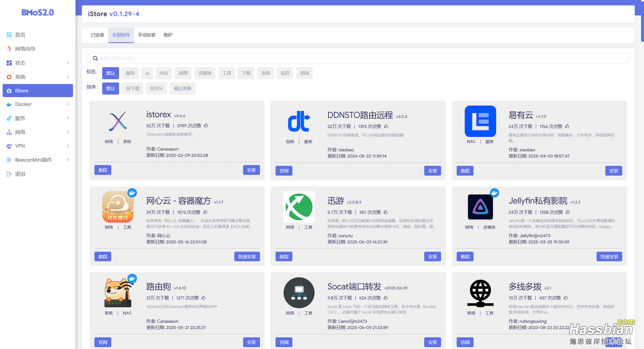
Task: Expand the 网络 sidebar menu chevron
Action: [x=68, y=132]
